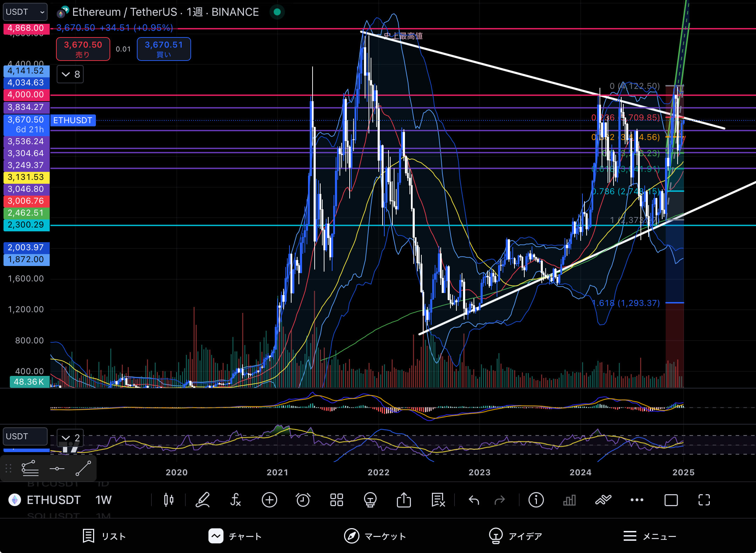The image size is (756, 553).
Task: Tap the red 売り 3,670.50 button
Action: (83, 49)
